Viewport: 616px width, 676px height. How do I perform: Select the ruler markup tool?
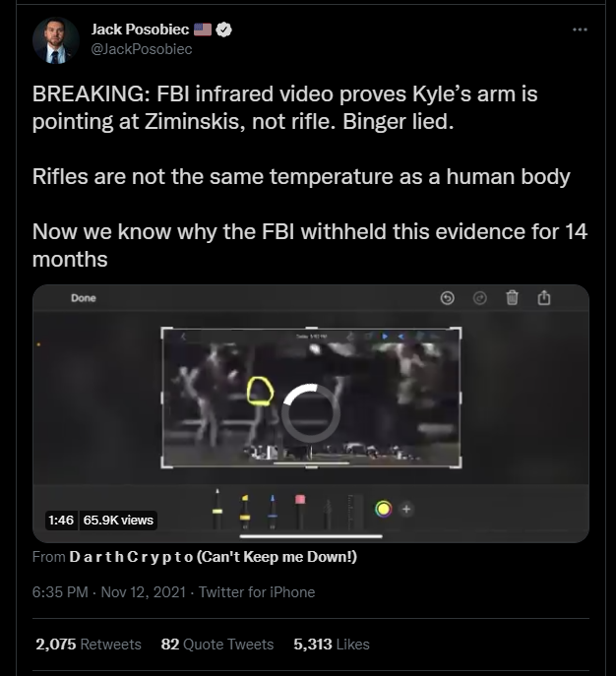(x=354, y=512)
